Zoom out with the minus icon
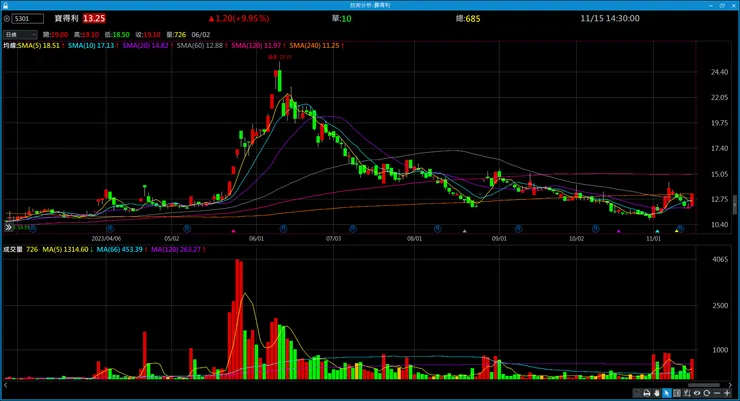The image size is (740, 401). (x=717, y=393)
